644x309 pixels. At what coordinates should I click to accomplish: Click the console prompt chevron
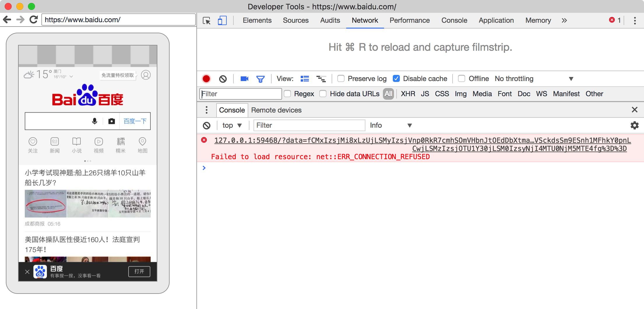click(x=204, y=168)
